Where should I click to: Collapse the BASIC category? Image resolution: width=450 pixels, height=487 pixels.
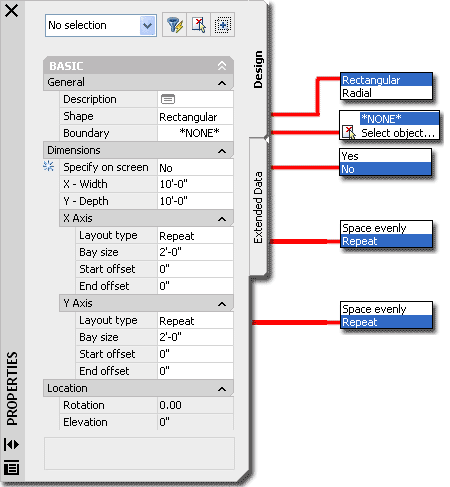pos(222,66)
